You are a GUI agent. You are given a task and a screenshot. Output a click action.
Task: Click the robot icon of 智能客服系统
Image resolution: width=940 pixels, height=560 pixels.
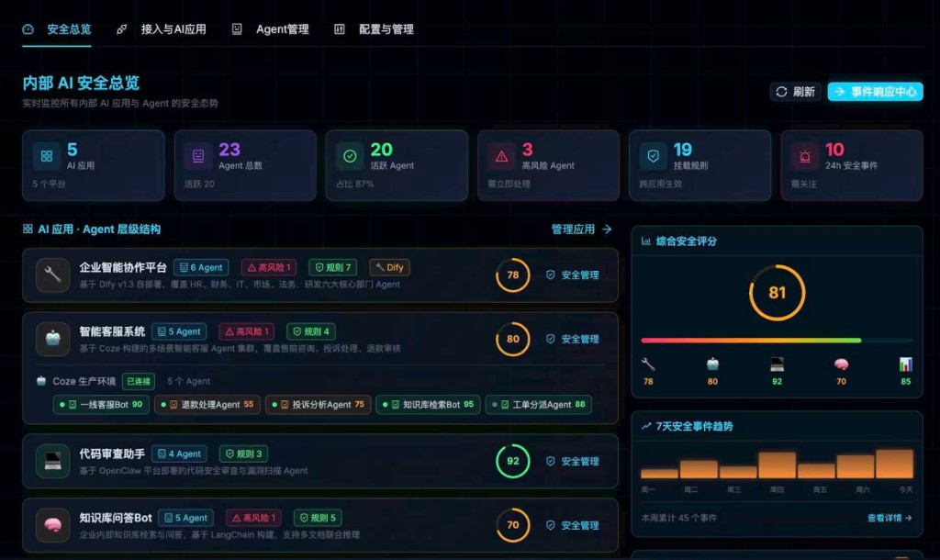coord(53,340)
